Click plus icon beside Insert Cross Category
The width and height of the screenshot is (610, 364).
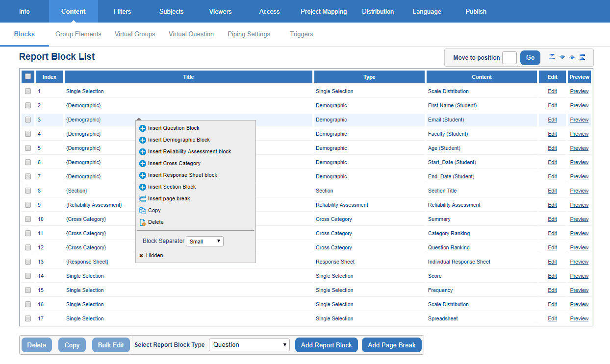pyautogui.click(x=143, y=164)
